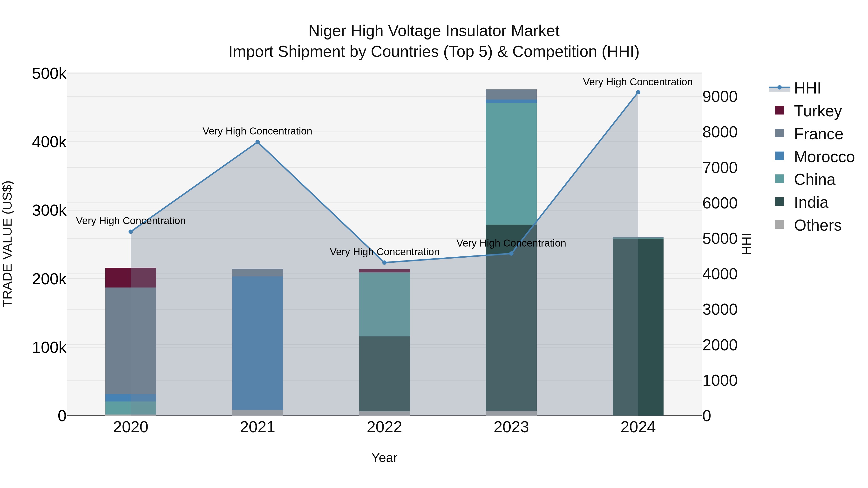Click the France segment of the 2020 bar

click(x=131, y=341)
